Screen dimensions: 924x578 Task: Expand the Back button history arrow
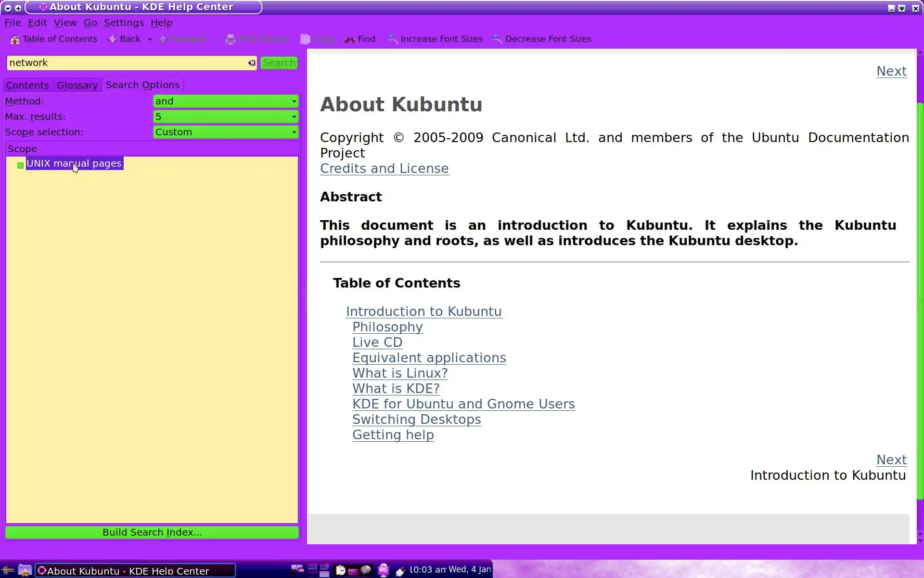[150, 39]
